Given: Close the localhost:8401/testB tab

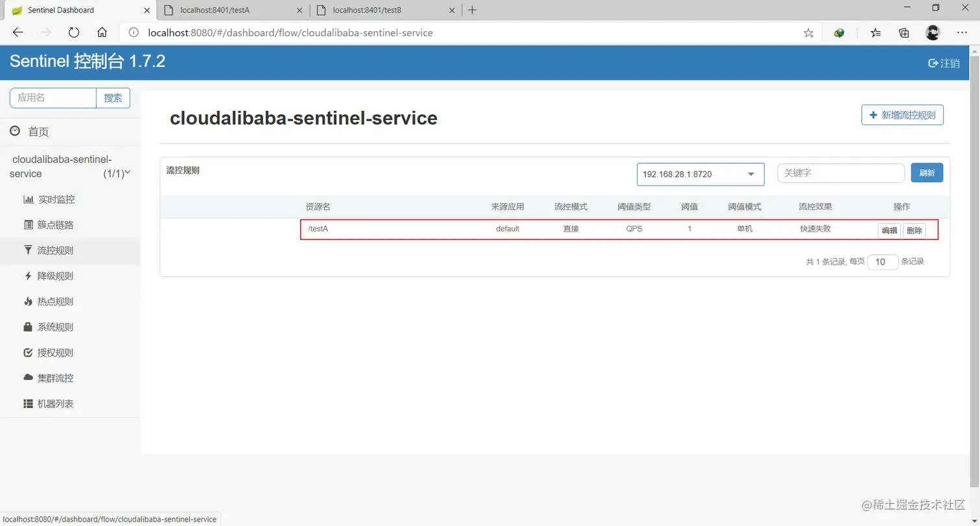Looking at the screenshot, I should click(451, 10).
